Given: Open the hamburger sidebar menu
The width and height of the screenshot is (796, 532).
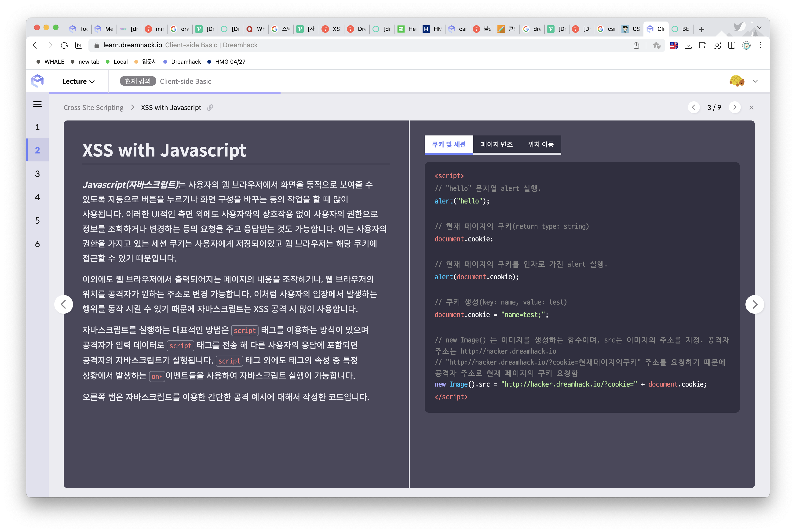Looking at the screenshot, I should (x=37, y=104).
